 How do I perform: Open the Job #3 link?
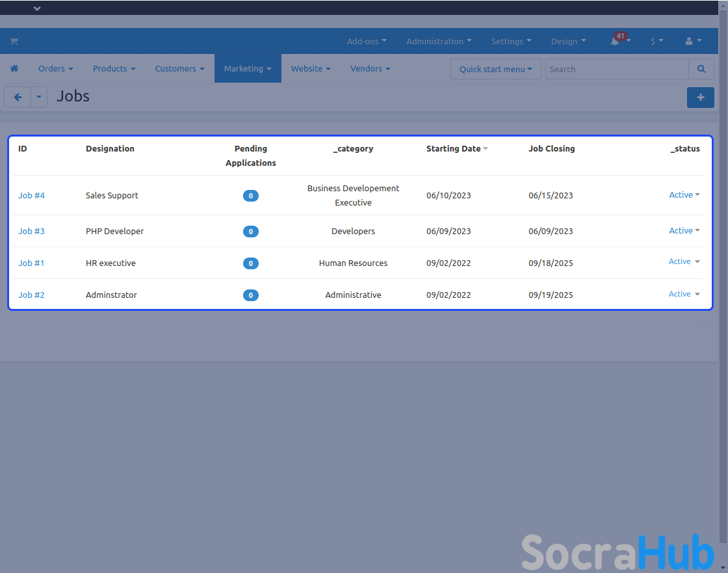(31, 231)
